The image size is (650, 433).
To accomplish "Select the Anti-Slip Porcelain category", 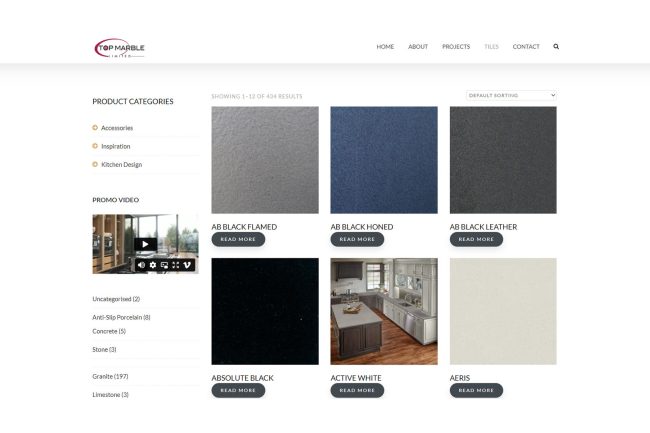I will 121,317.
